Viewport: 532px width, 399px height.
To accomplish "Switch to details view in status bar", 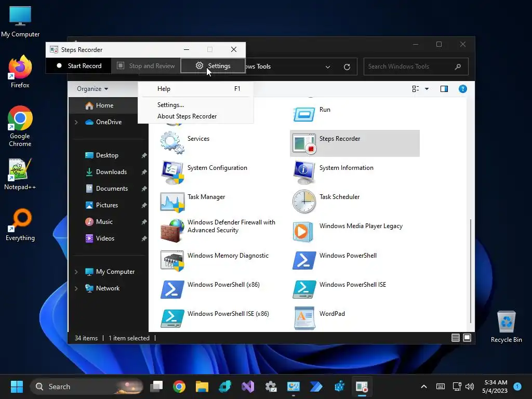I will coord(455,338).
